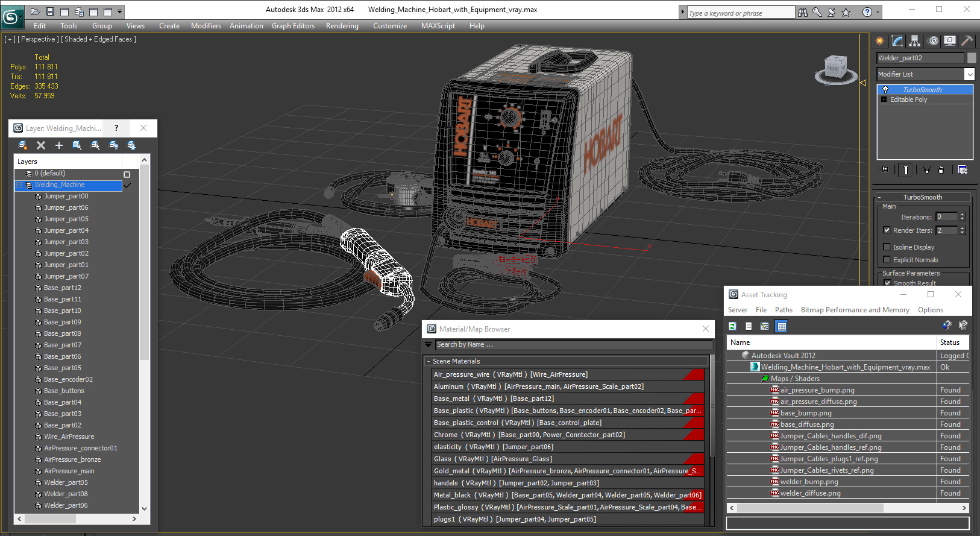
Task: Click the object color swatch next to Welder_part02
Action: (x=971, y=58)
